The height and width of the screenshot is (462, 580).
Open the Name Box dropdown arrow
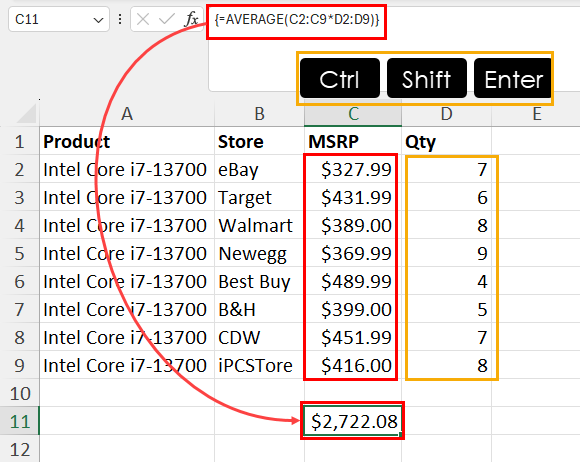pyautogui.click(x=98, y=20)
